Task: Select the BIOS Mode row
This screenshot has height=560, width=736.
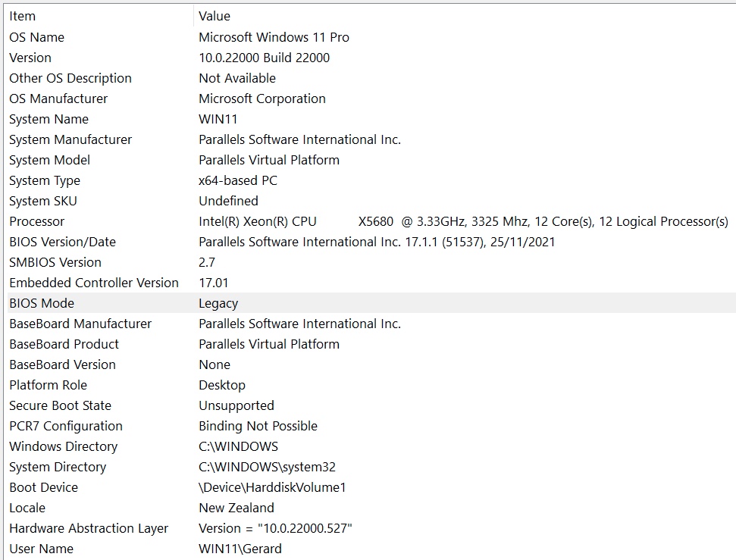Action: [x=42, y=303]
